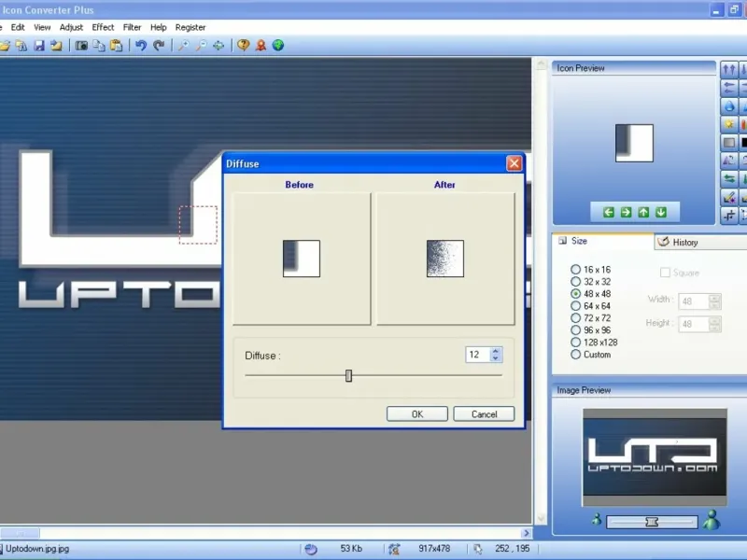This screenshot has height=560, width=747.
Task: Move icon preview left with green arrow
Action: [609, 213]
